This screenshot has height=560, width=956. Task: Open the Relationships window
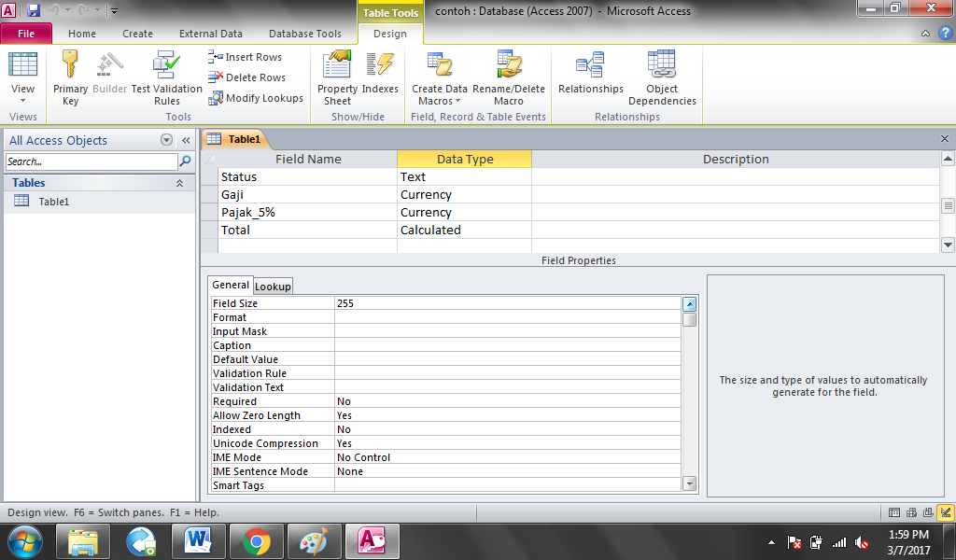590,75
